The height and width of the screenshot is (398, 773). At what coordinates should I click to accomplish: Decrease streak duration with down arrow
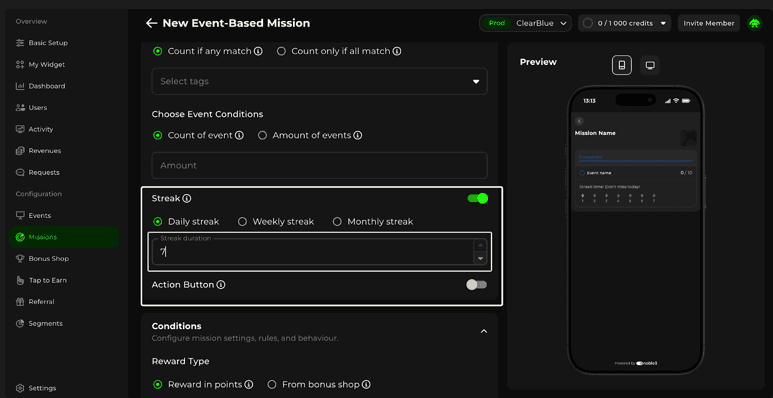click(x=480, y=258)
